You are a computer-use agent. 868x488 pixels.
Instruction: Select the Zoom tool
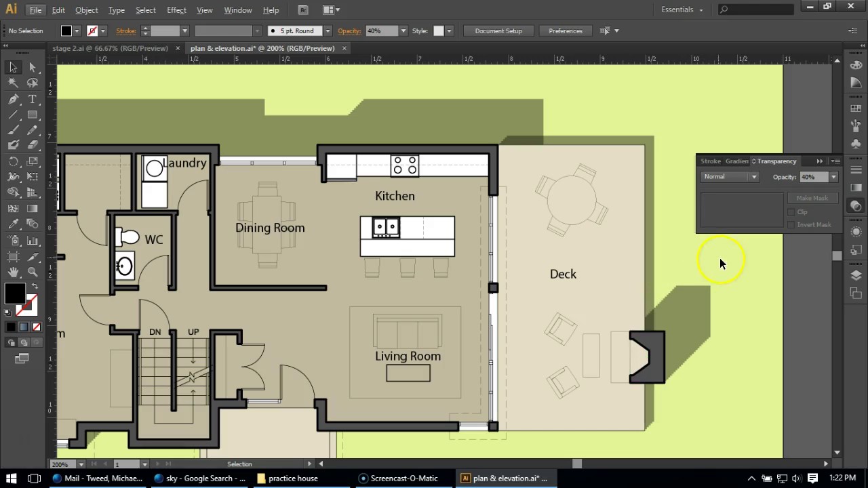click(33, 272)
